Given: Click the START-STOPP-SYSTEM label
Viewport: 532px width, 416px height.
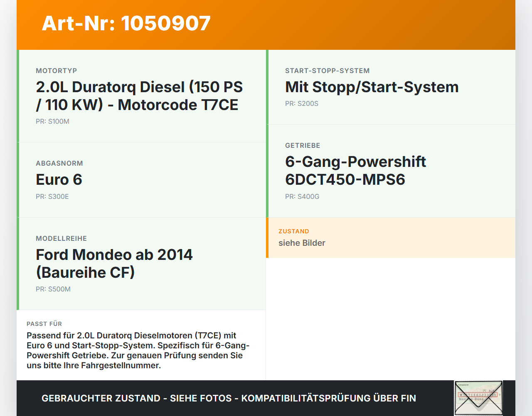Looking at the screenshot, I should point(328,71).
